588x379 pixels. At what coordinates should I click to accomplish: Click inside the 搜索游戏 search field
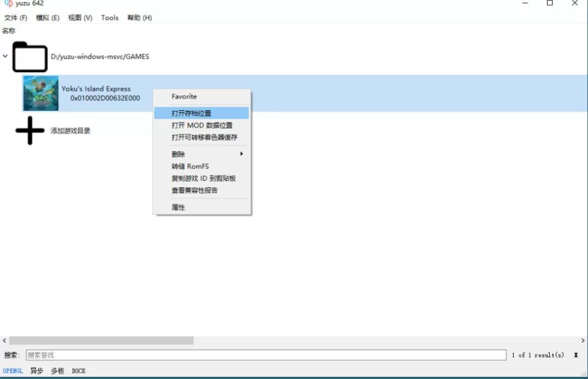pyautogui.click(x=266, y=355)
